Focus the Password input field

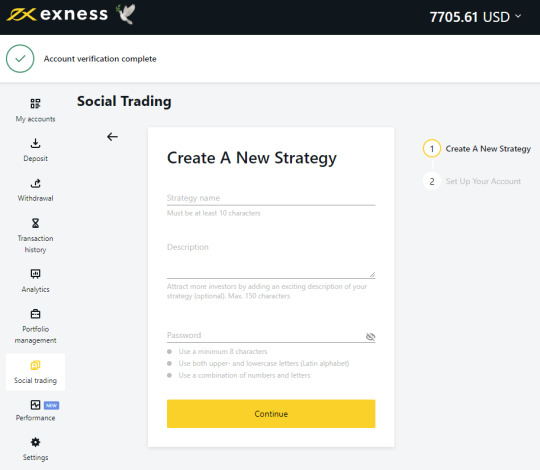click(265, 335)
